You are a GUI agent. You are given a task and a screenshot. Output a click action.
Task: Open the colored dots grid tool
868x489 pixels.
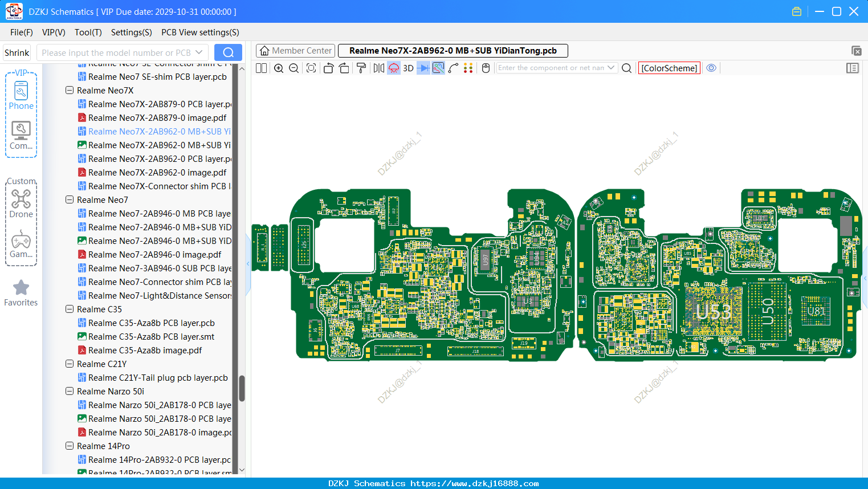(x=468, y=68)
